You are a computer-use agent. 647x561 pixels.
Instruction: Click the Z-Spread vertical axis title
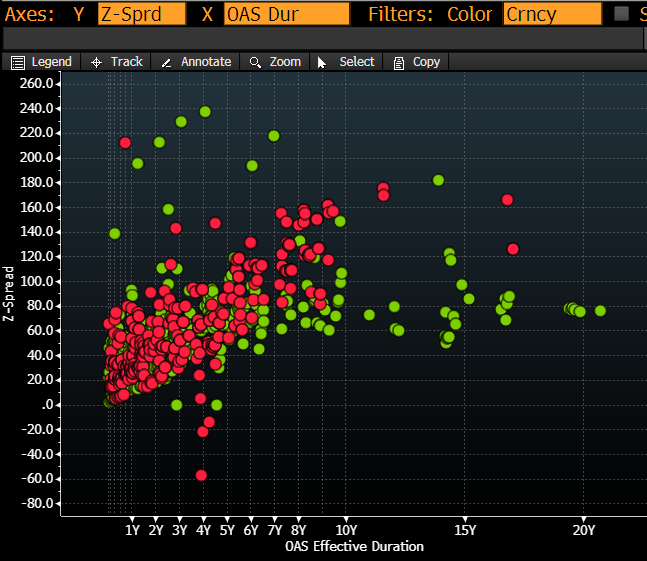pyautogui.click(x=8, y=294)
